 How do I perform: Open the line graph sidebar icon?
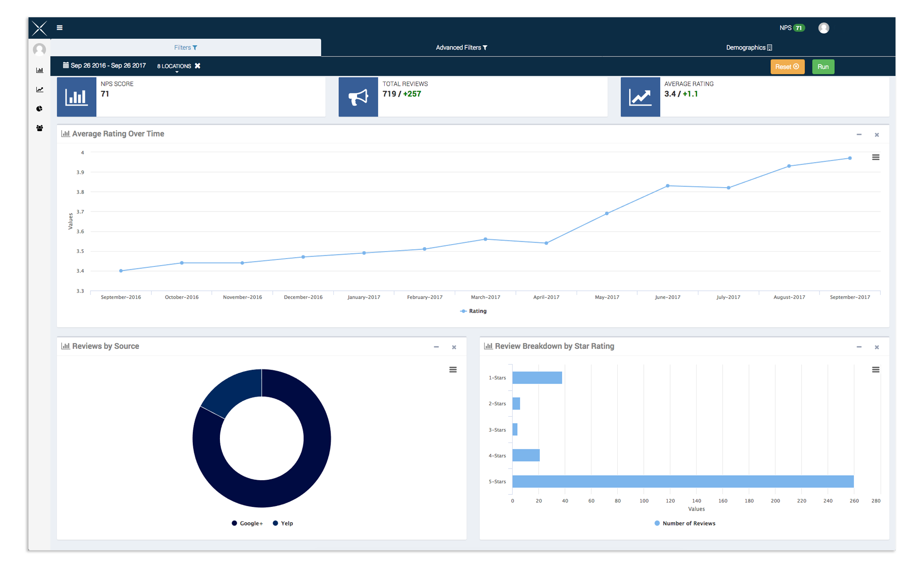tap(40, 90)
